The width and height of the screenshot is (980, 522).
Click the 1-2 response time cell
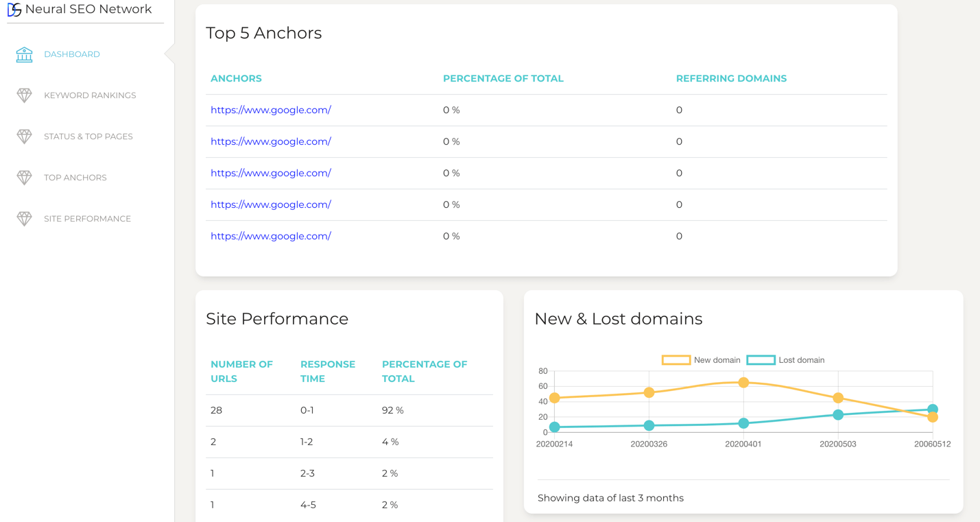click(x=307, y=442)
